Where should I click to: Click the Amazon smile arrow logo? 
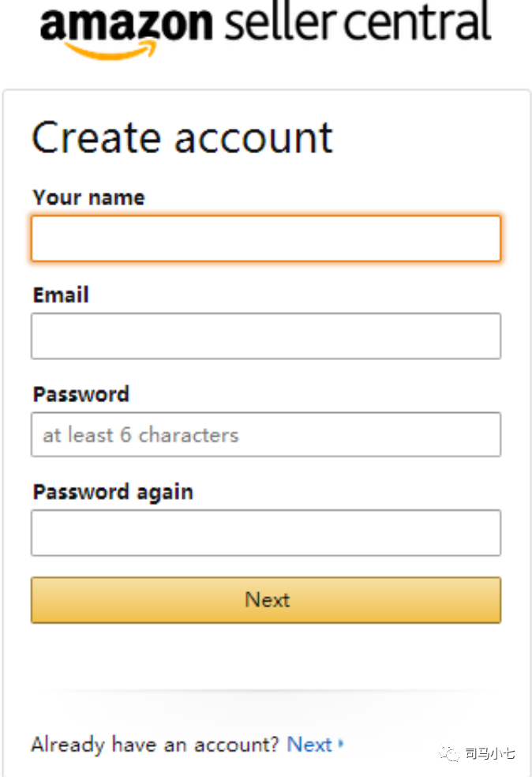111,51
